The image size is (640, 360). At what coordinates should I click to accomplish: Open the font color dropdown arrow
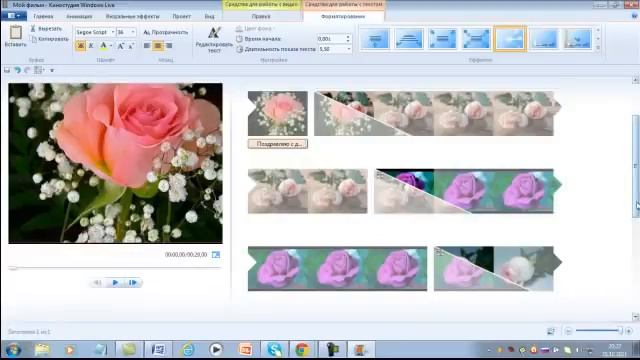click(x=111, y=46)
